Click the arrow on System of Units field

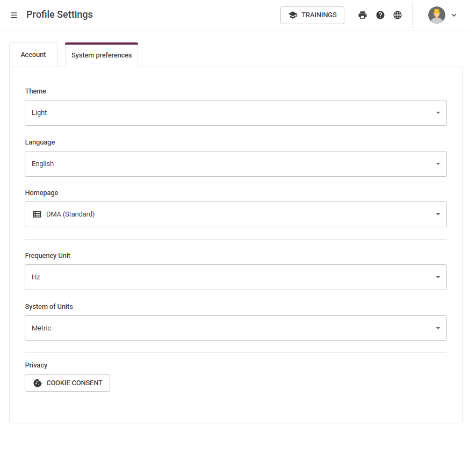tap(438, 328)
